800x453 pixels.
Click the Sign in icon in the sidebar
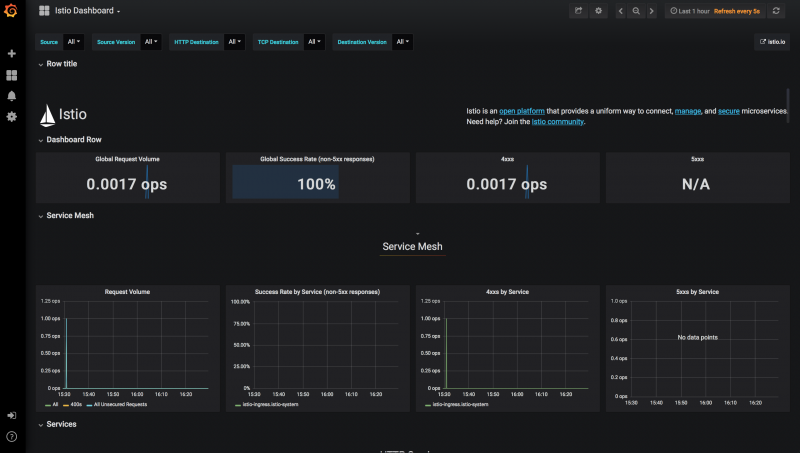(12, 415)
